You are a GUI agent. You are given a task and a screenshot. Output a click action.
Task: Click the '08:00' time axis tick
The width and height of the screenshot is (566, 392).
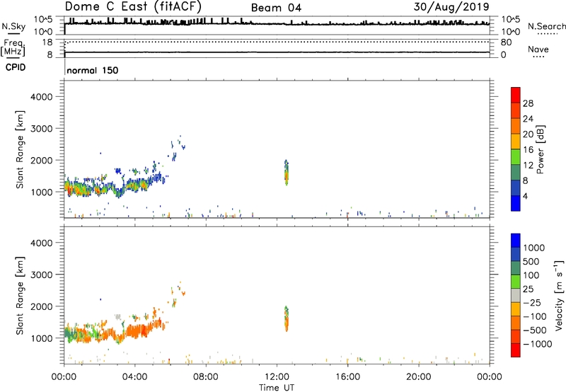tap(205, 377)
